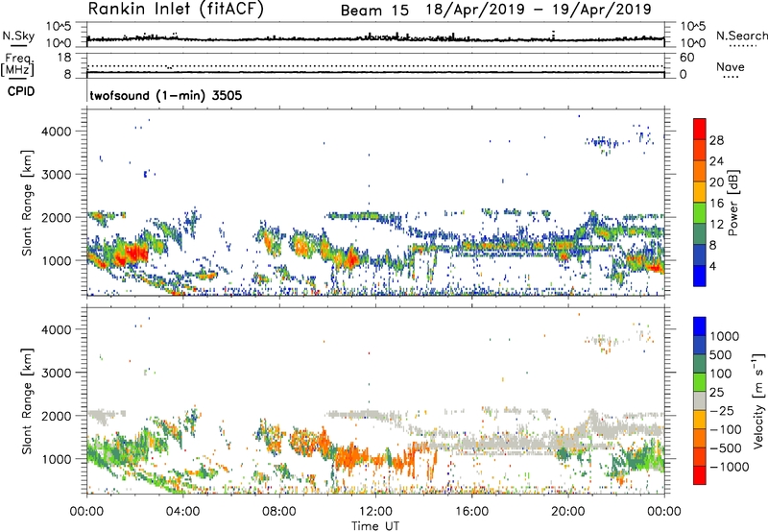Click the '25' label on the Velocity colorbar

716,393
